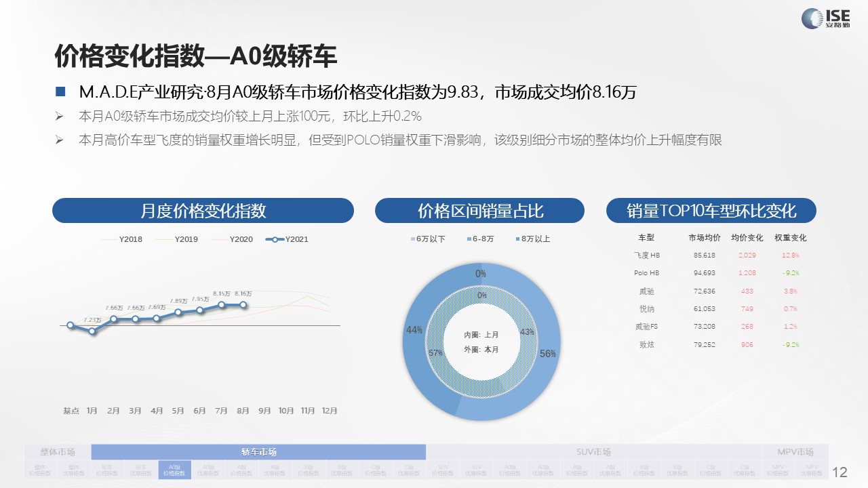
Task: Click the 月度价格变化指数 header button
Action: (203, 211)
